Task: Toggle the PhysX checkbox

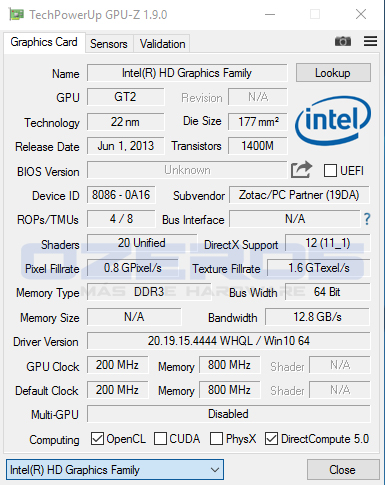Action: pos(216,439)
